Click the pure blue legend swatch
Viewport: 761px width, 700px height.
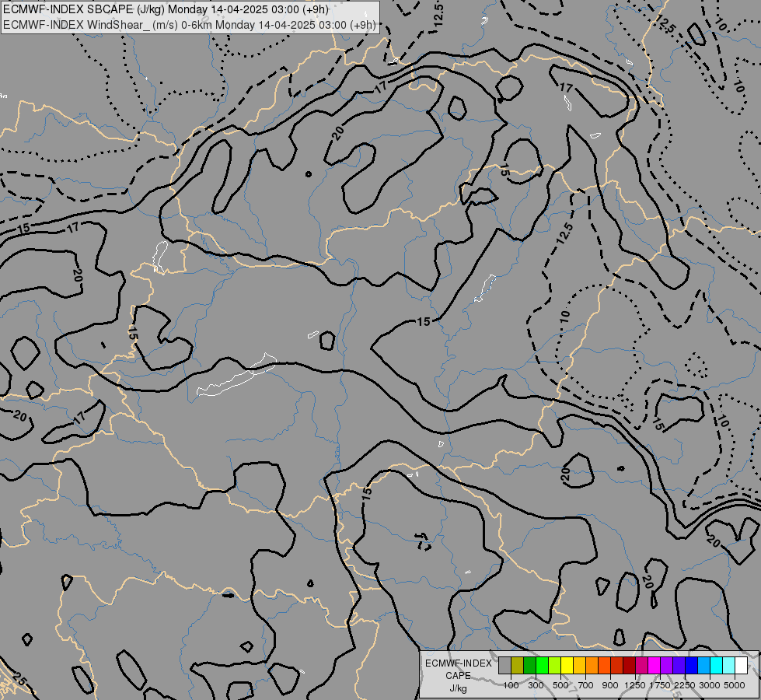692,666
